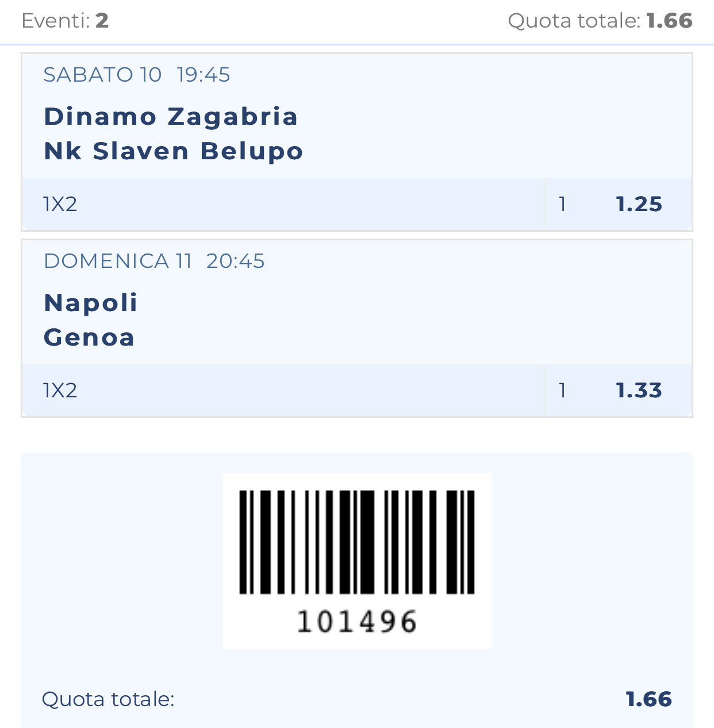Select the 1.66 value in the header
Image resolution: width=714 pixels, height=728 pixels.
coord(669,21)
